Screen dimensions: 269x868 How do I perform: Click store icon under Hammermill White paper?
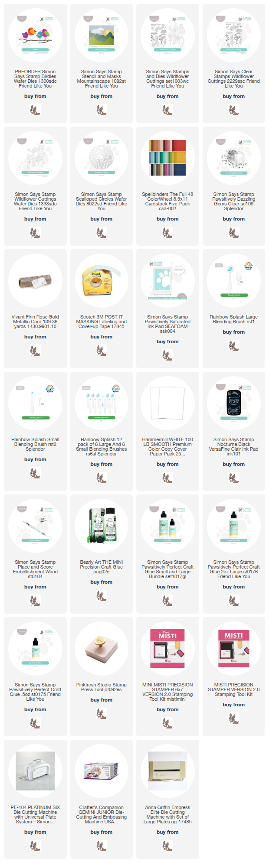[167, 478]
